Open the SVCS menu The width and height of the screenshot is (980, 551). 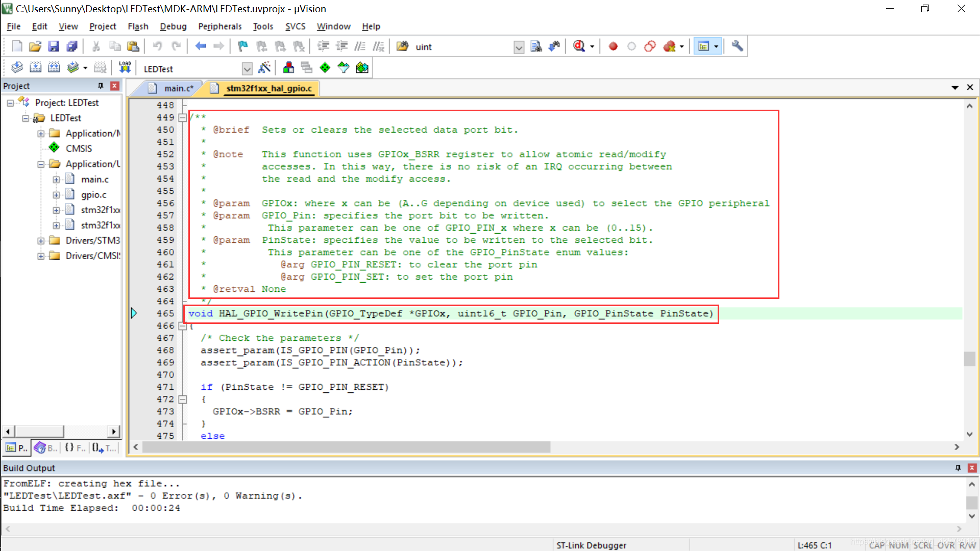(295, 27)
